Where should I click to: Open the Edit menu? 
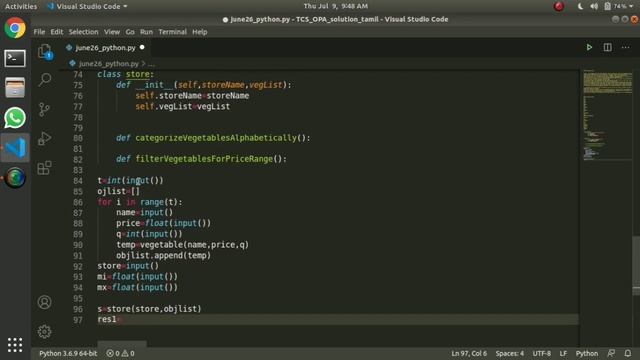pos(57,32)
